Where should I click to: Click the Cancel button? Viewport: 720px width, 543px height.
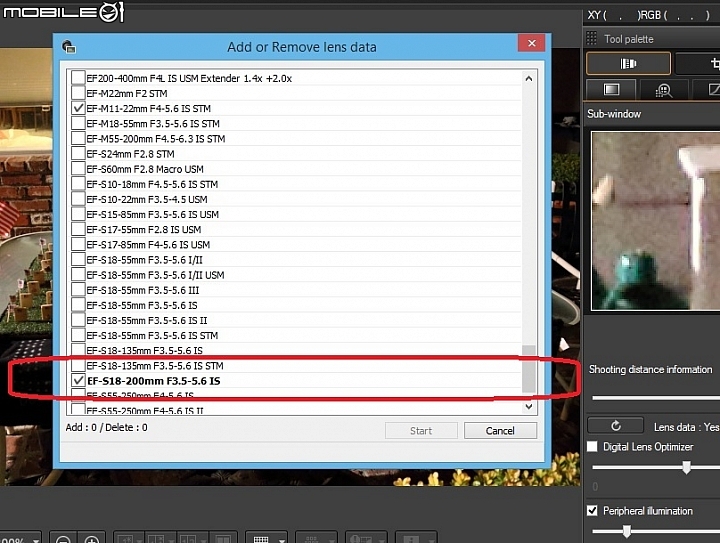point(500,431)
